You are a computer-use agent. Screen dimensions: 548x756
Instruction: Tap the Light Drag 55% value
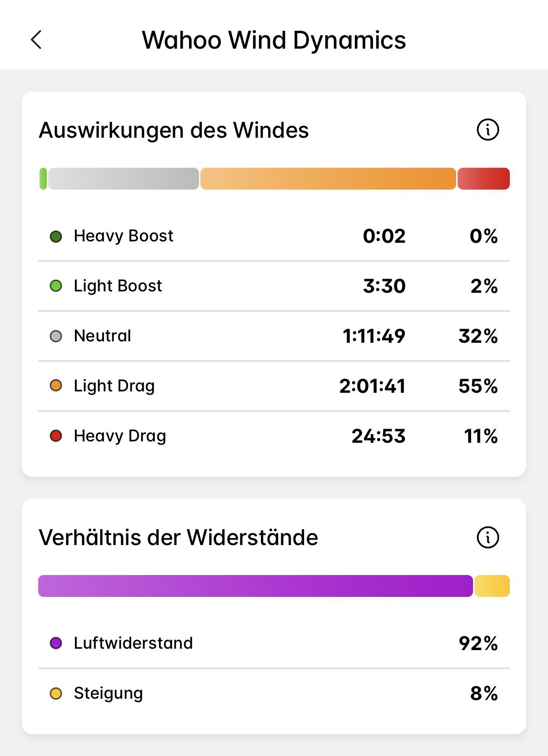478,386
